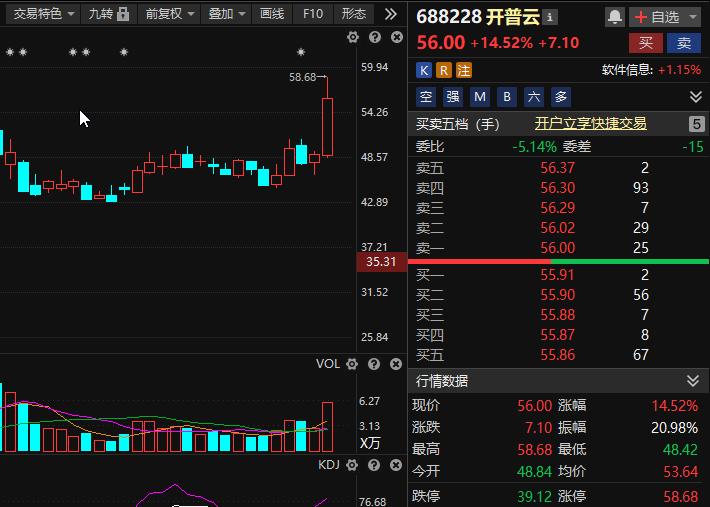Viewport: 710px width, 507px height.
Task: Open KDJ indicator help icon
Action: [374, 465]
